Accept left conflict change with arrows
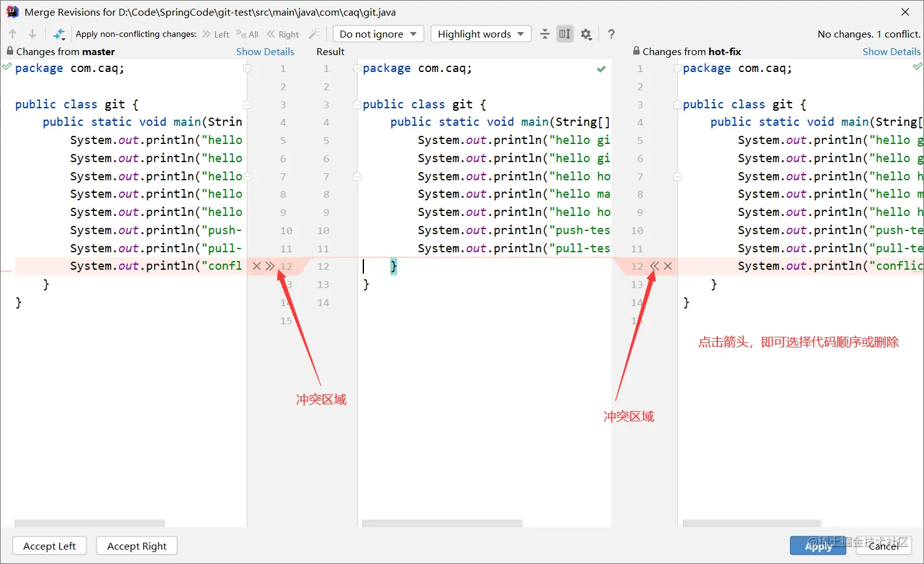The height and width of the screenshot is (564, 924). click(x=270, y=266)
